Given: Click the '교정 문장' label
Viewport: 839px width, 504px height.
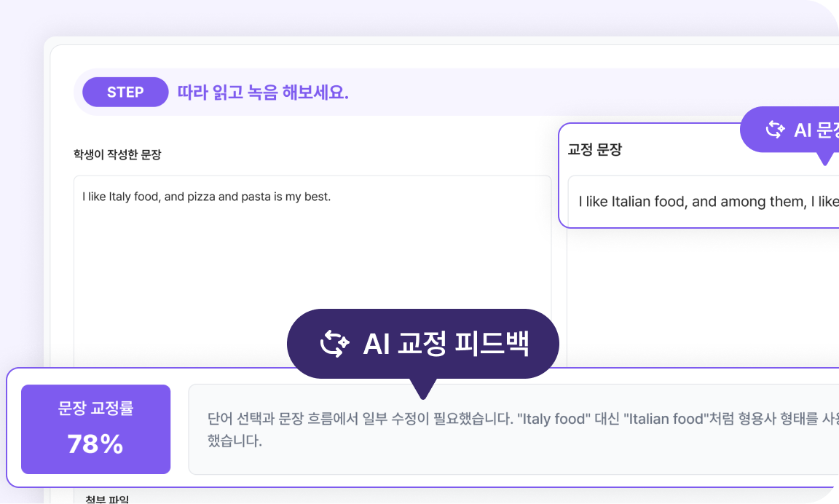Looking at the screenshot, I should tap(594, 150).
